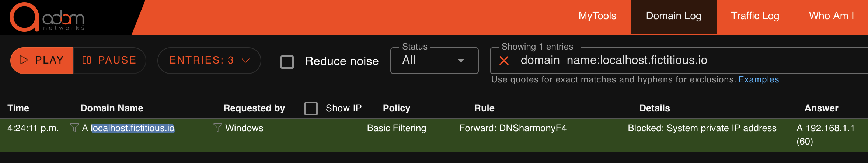Go to the Who Am I page
The image size is (868, 163).
[x=832, y=16]
